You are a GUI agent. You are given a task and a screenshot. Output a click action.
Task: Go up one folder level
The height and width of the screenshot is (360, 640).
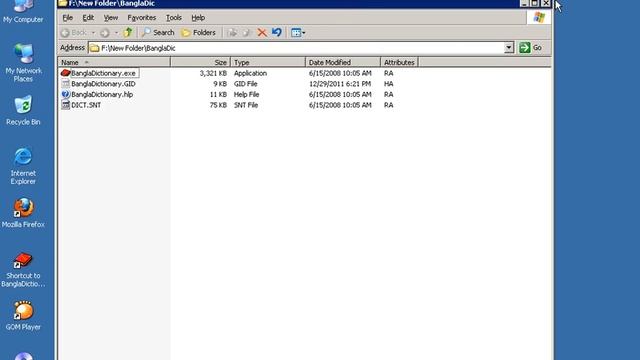pyautogui.click(x=128, y=33)
